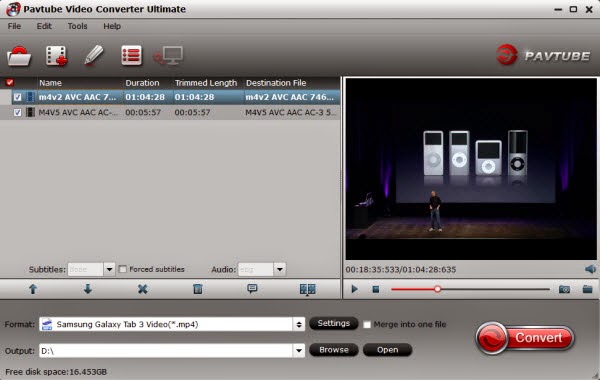Viewport: 600px width, 380px height.
Task: Remove selected item with X icon
Action: pos(142,289)
